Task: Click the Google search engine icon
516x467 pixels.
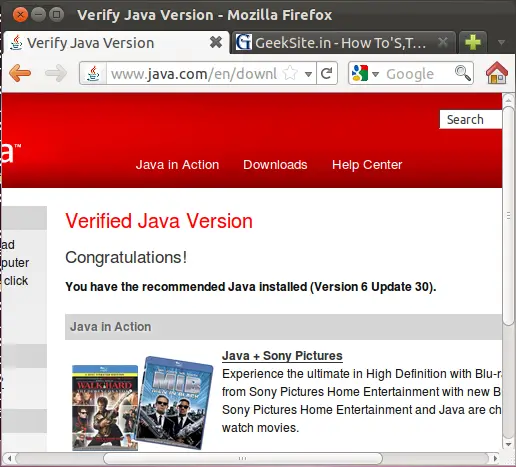Action: click(360, 73)
